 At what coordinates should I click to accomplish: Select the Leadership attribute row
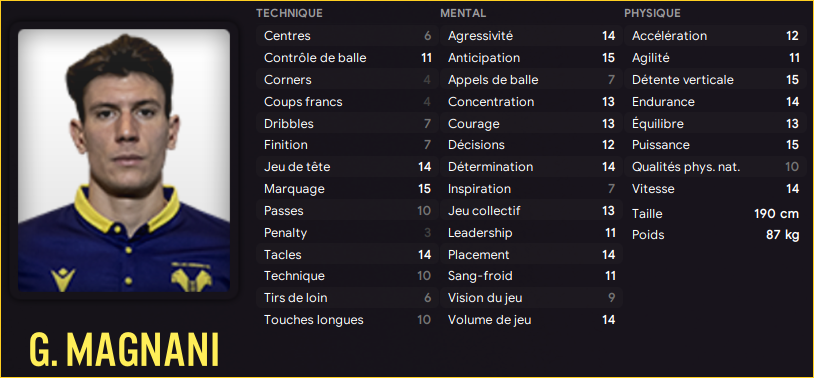pos(531,233)
